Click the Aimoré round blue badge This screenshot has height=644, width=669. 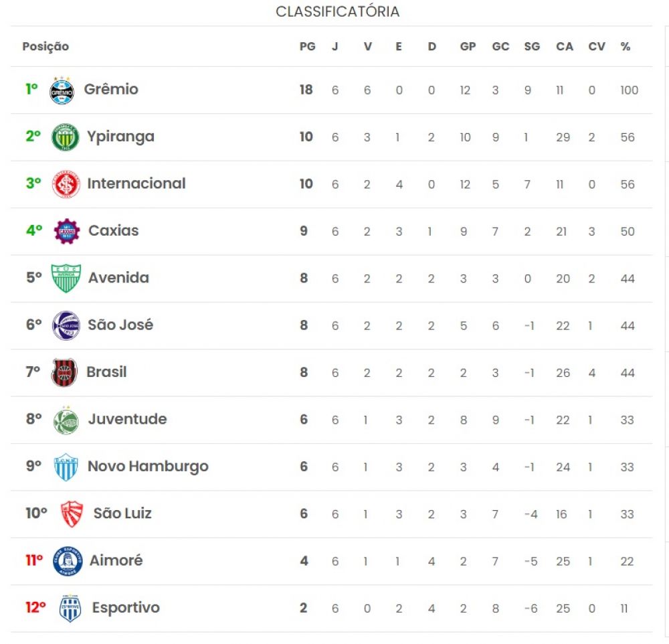click(68, 561)
